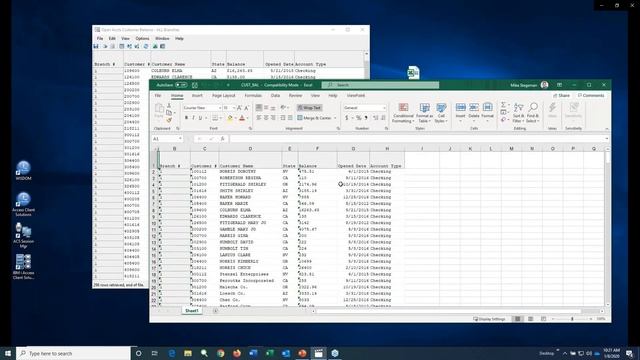This screenshot has height=360, width=640.
Task: Open Firefox from the taskbar
Action: tap(237, 353)
